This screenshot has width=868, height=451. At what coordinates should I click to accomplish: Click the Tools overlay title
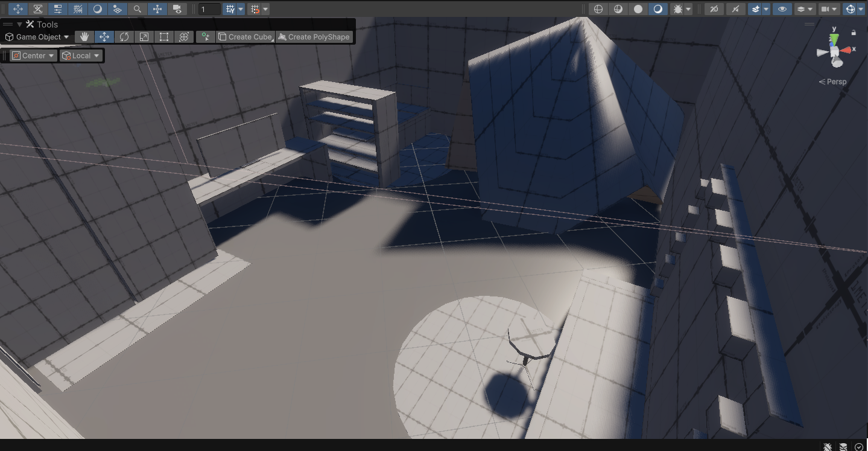tap(47, 24)
